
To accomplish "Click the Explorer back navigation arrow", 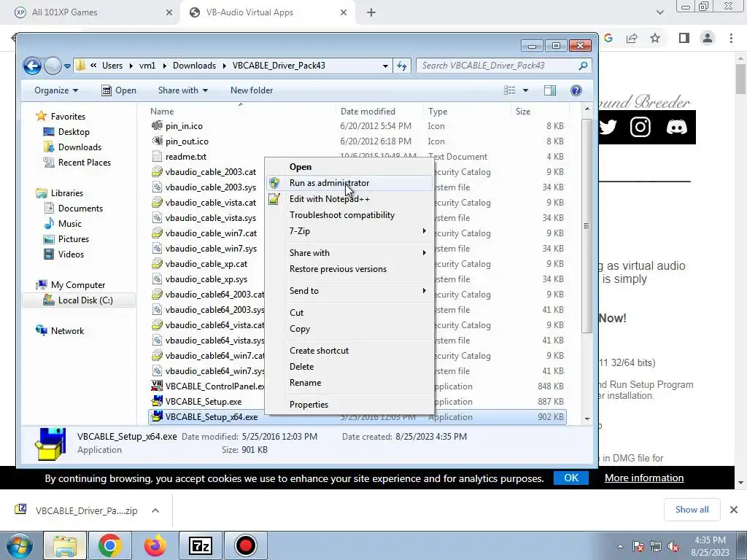I will tap(32, 66).
